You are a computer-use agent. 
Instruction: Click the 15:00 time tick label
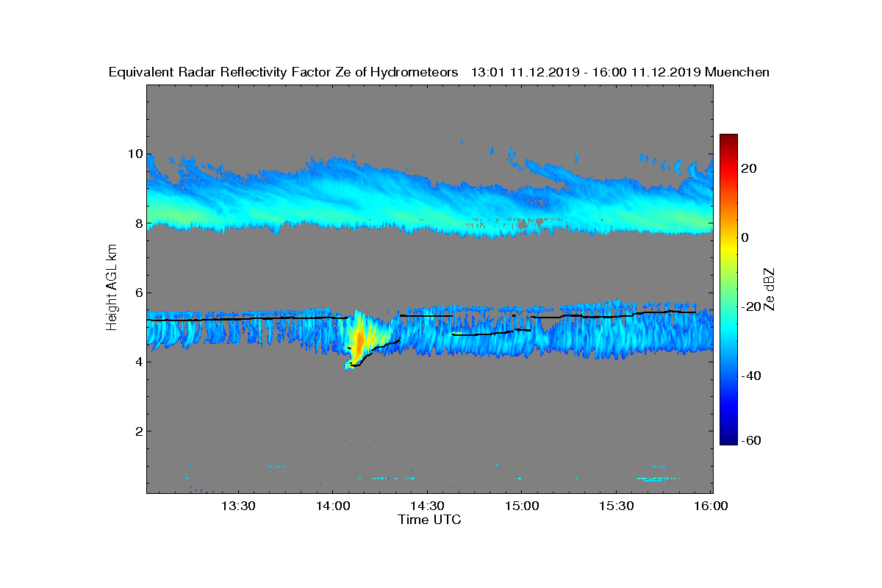[x=522, y=506]
